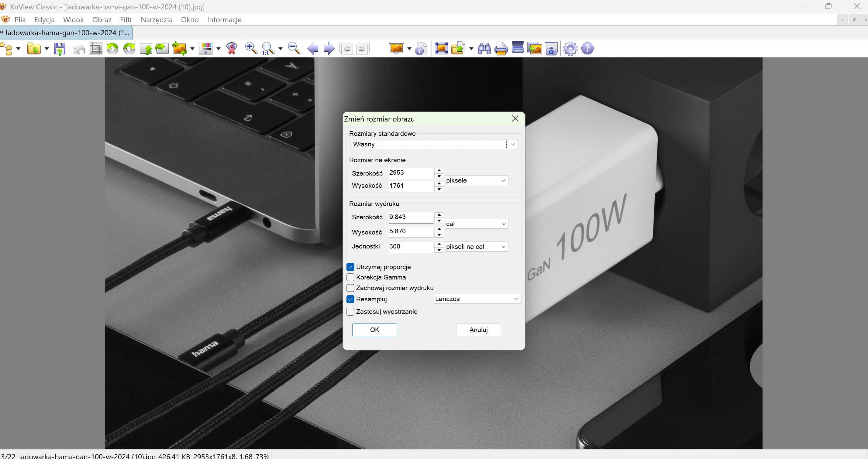Open the convert image icon

click(x=180, y=49)
